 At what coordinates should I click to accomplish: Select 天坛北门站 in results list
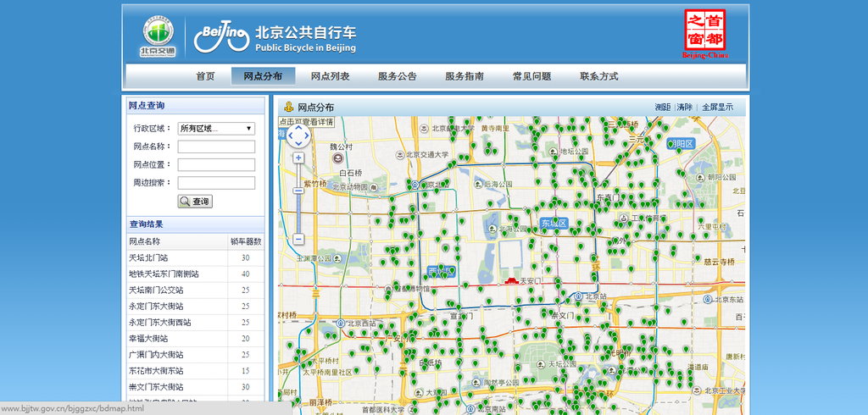click(196, 257)
